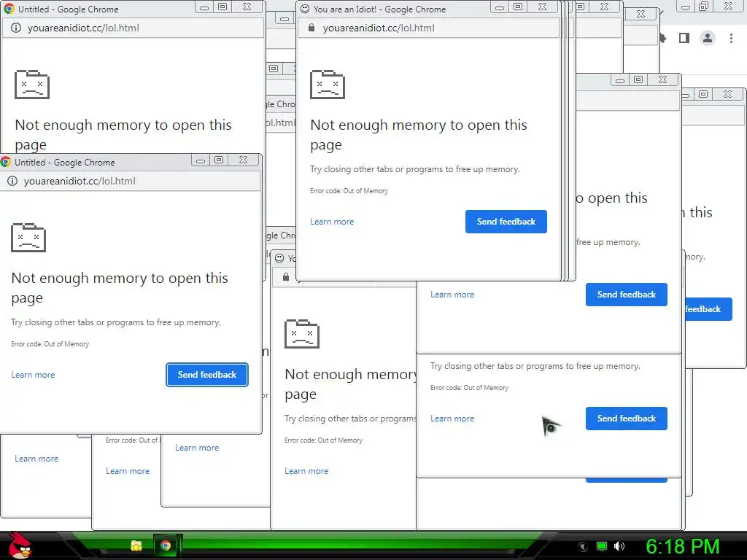Click Send feedback in window with mouse cursor
This screenshot has height=560, width=747.
627,418
